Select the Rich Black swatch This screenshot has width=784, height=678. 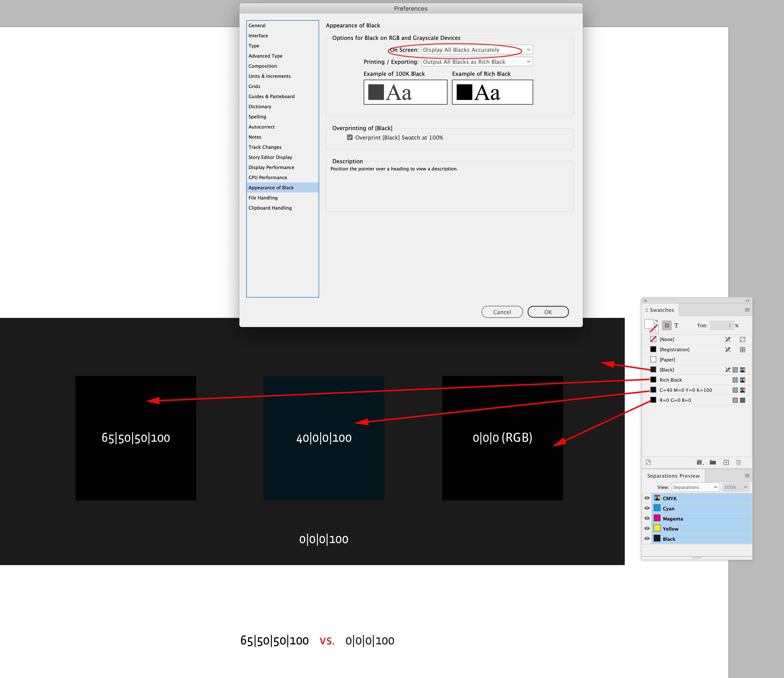click(x=671, y=380)
